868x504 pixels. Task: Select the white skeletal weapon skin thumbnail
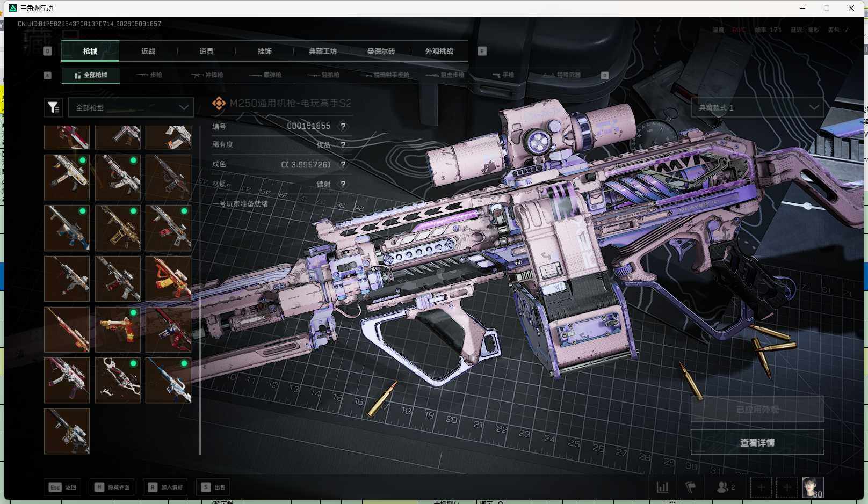[x=118, y=381]
